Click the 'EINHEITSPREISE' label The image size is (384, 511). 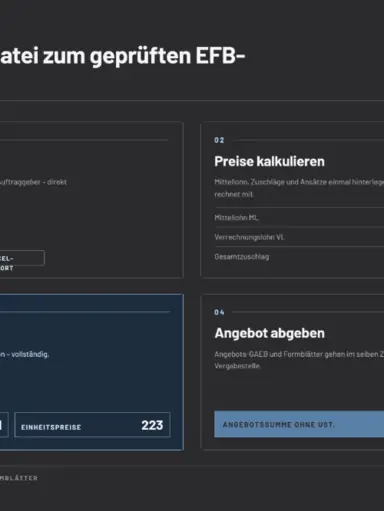tap(51, 427)
